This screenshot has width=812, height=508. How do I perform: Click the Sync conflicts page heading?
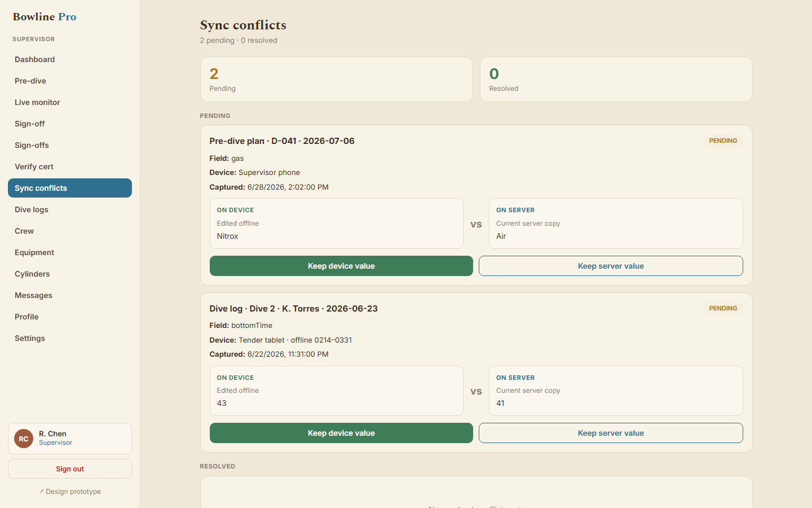(243, 25)
